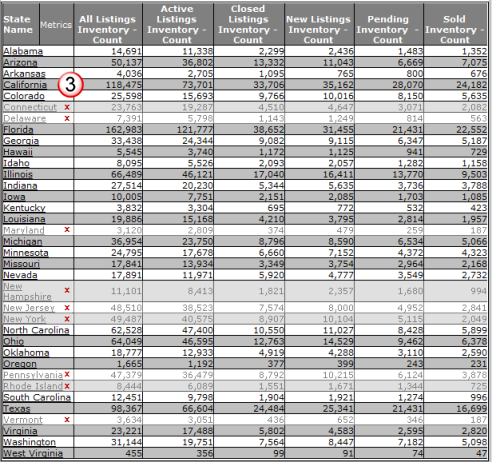
Task: Open the Alabama state link
Action: click(23, 51)
